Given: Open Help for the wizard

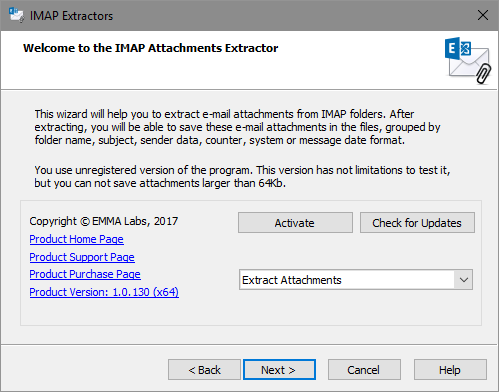Looking at the screenshot, I should [450, 370].
